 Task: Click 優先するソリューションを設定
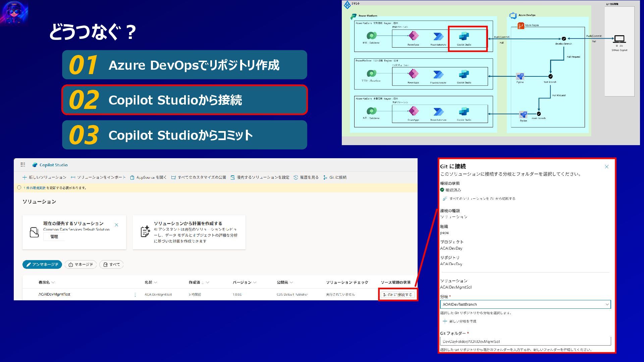pos(260,177)
